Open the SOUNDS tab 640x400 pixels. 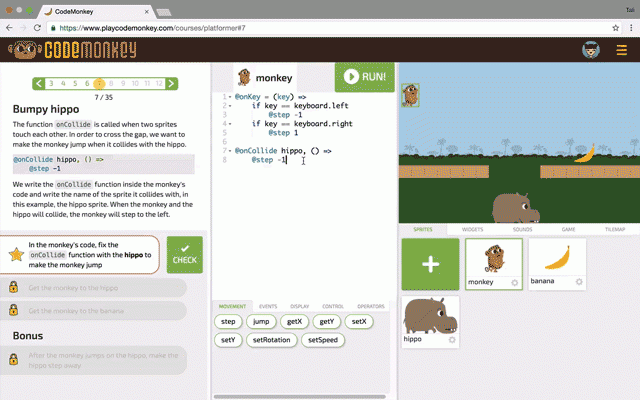pyautogui.click(x=522, y=229)
